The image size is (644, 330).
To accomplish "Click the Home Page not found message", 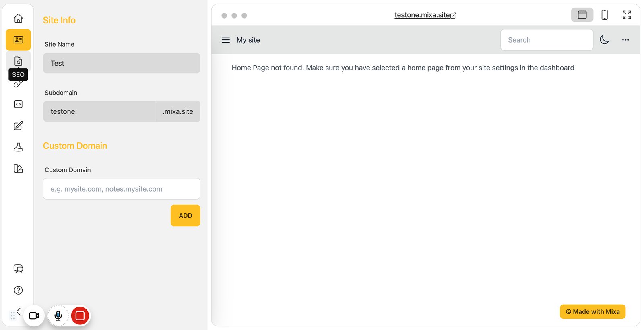I will click(403, 68).
